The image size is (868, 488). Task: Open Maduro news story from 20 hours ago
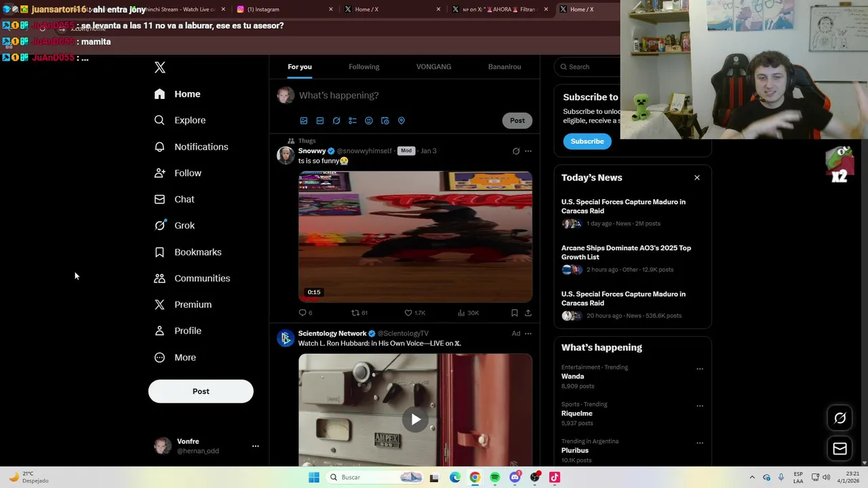(623, 298)
